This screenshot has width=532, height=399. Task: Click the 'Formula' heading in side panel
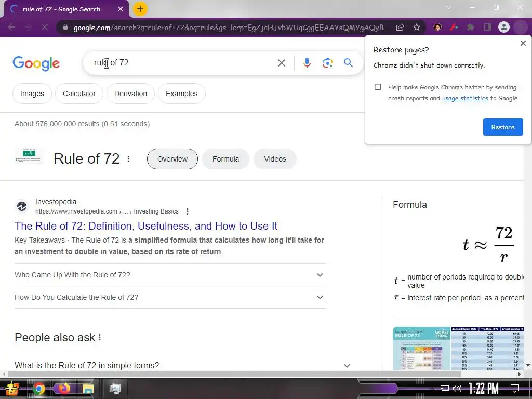pyautogui.click(x=410, y=205)
